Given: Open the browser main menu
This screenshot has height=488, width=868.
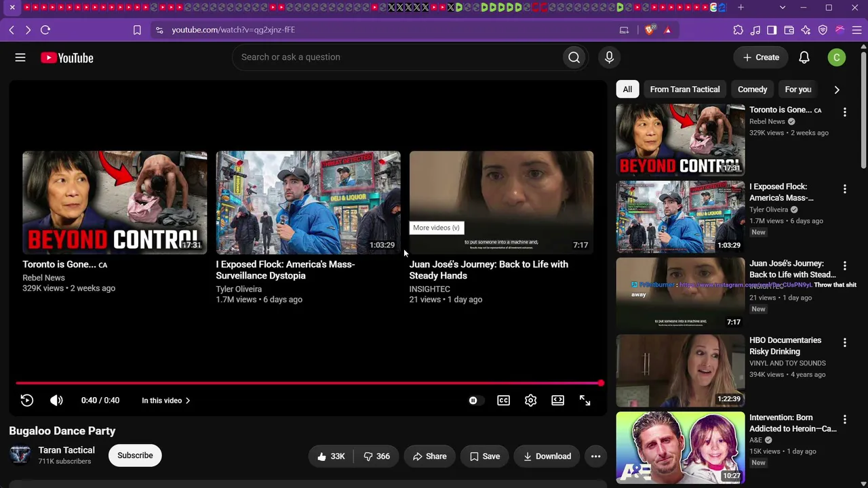Looking at the screenshot, I should [856, 30].
